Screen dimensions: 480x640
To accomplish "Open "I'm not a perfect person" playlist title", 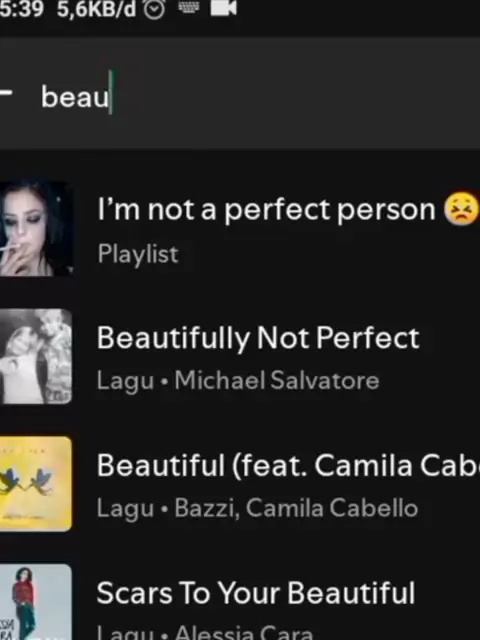I will click(x=266, y=210).
